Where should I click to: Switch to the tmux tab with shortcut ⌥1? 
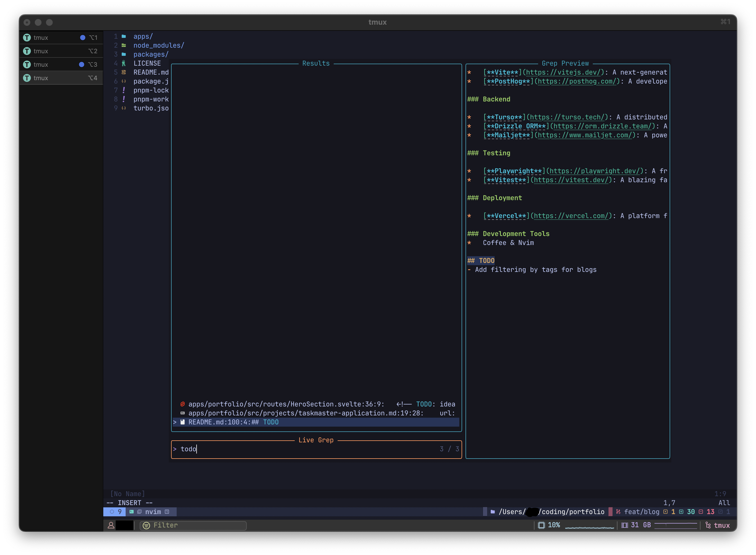61,38
